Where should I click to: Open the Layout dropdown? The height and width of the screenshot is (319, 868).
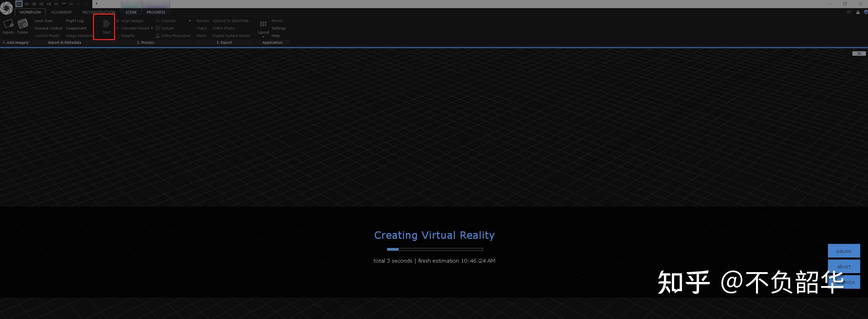click(263, 29)
